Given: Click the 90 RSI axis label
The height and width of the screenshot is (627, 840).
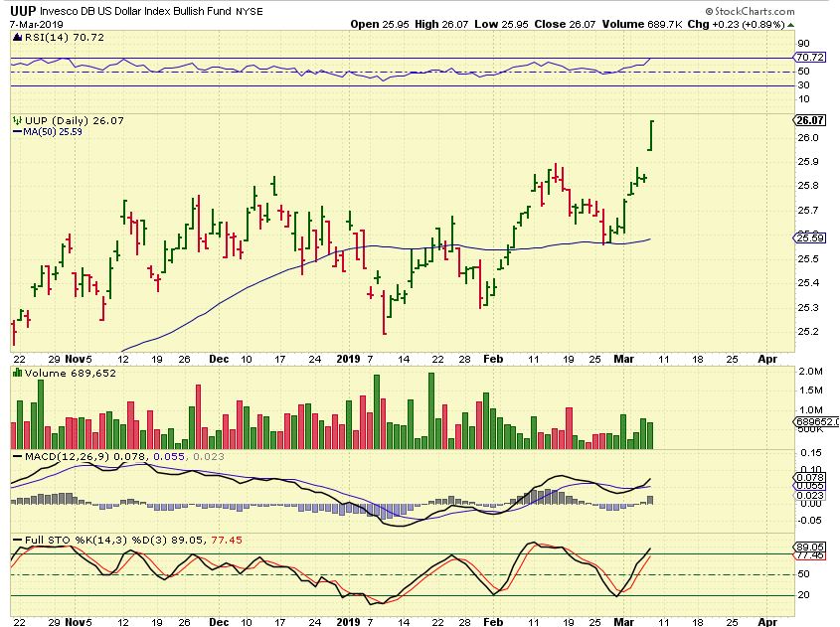Looking at the screenshot, I should (x=803, y=44).
